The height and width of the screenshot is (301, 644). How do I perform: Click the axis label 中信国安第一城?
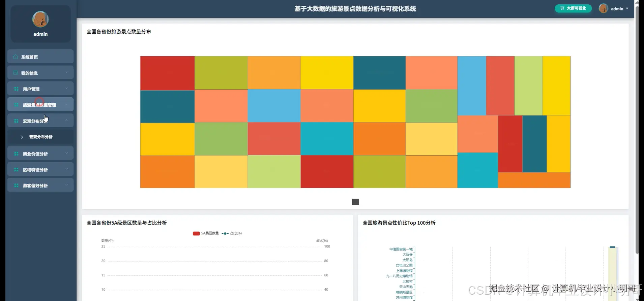(401, 249)
